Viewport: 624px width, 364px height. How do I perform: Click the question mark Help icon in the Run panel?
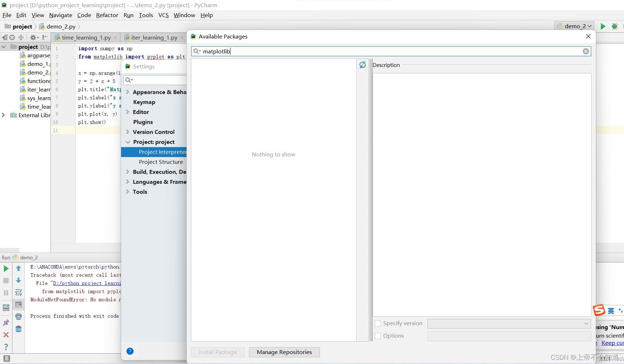click(6, 347)
